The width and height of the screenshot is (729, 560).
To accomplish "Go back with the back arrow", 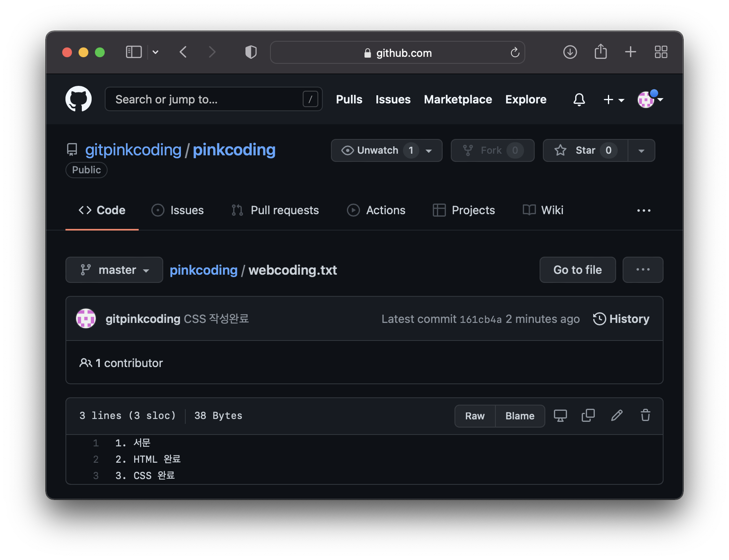I will 183,52.
